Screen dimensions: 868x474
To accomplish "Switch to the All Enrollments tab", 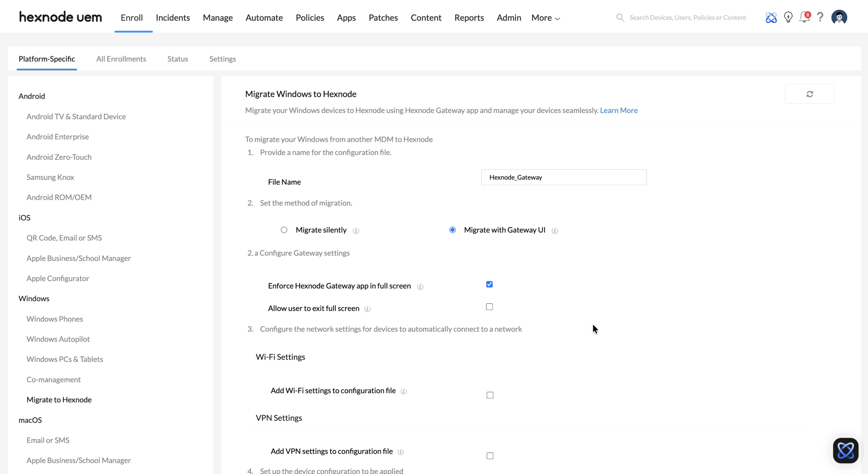I will click(121, 59).
